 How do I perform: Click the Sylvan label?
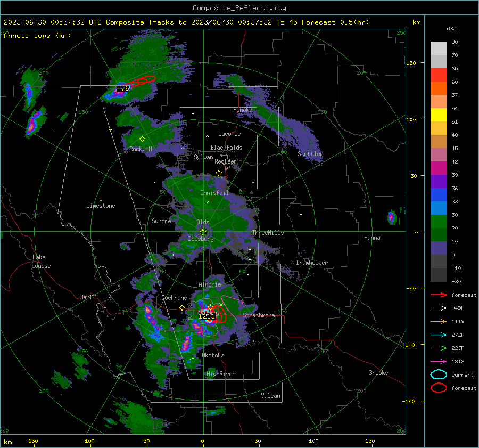pos(203,157)
